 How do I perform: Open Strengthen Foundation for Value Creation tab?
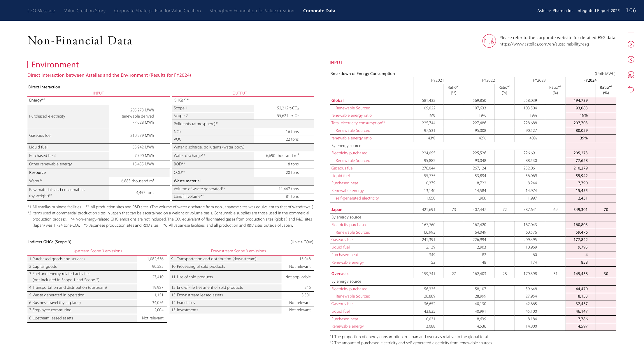[252, 11]
